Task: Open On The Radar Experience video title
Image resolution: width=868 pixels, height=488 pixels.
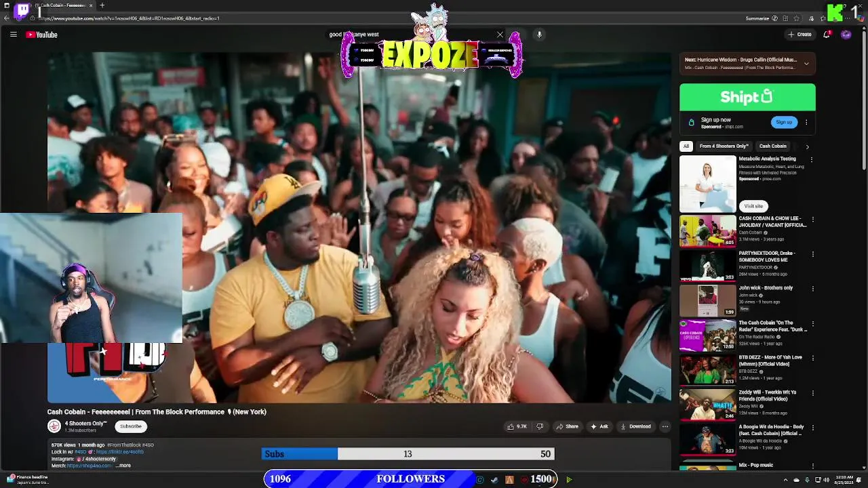Action: [x=772, y=326]
